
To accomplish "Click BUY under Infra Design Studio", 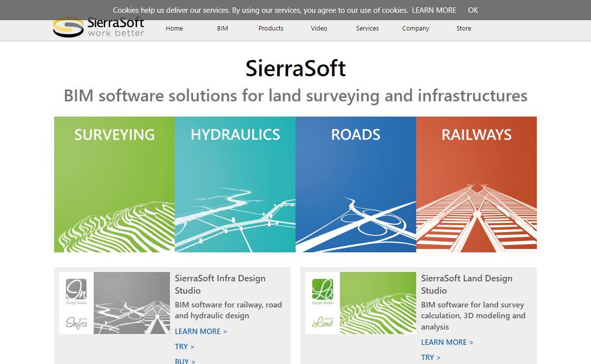I will coord(185,361).
